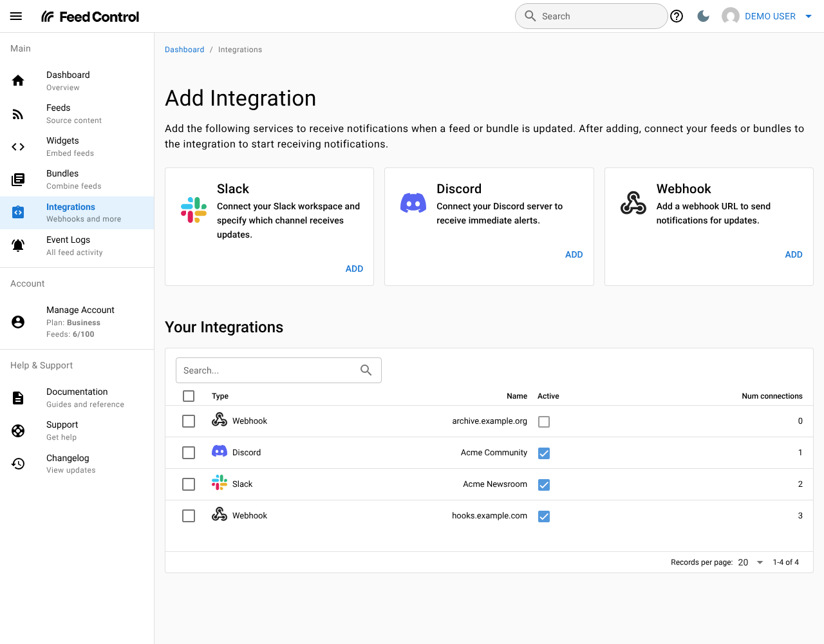Sort by Num connections column header
The image size is (824, 644).
pos(772,396)
